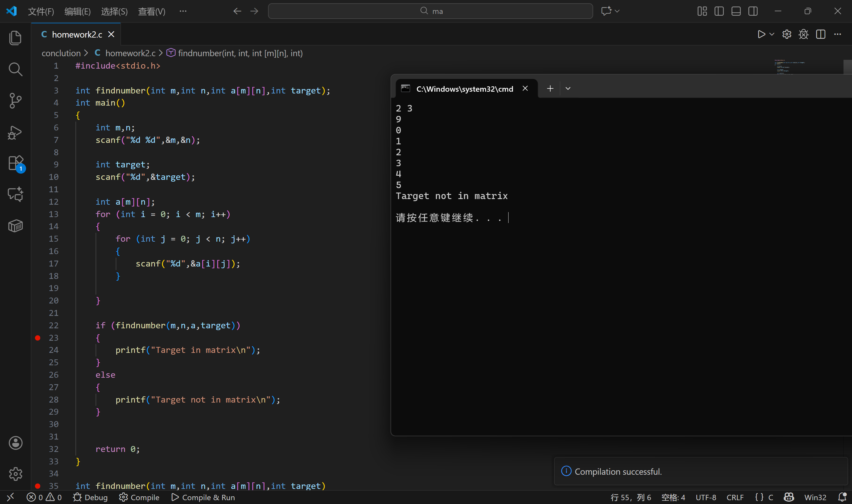Expand the run button dropdown arrow

[772, 34]
